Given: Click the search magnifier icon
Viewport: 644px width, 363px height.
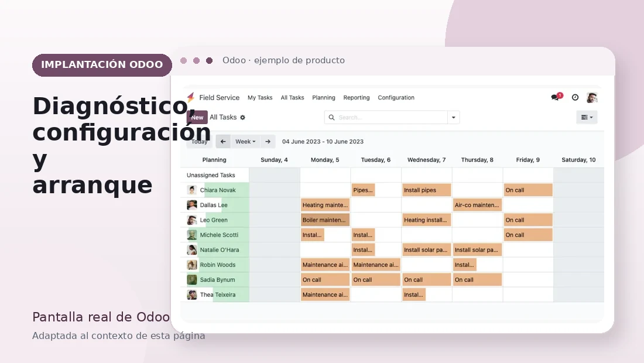Looking at the screenshot, I should point(331,118).
